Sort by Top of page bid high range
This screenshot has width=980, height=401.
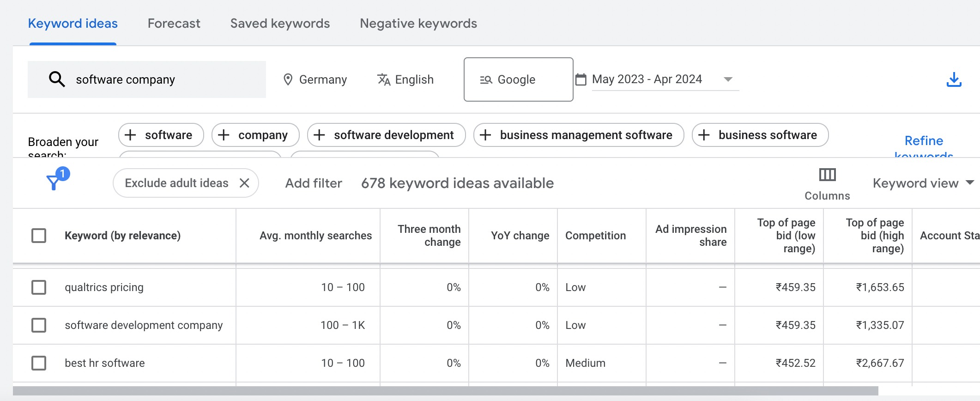(875, 236)
